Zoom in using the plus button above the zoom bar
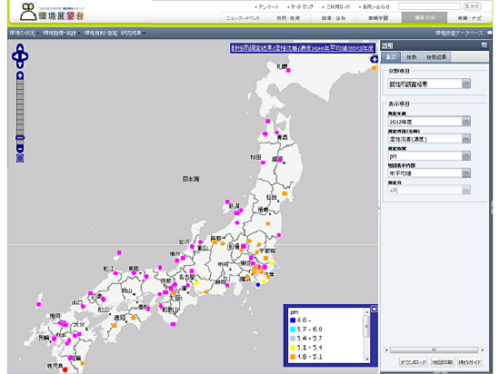 point(20,76)
